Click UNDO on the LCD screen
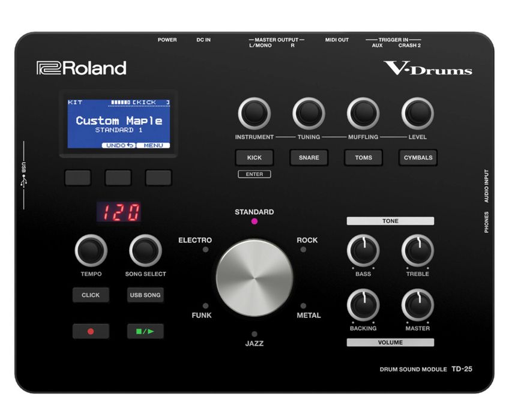Image resolution: width=509 pixels, height=420 pixels. [x=118, y=145]
